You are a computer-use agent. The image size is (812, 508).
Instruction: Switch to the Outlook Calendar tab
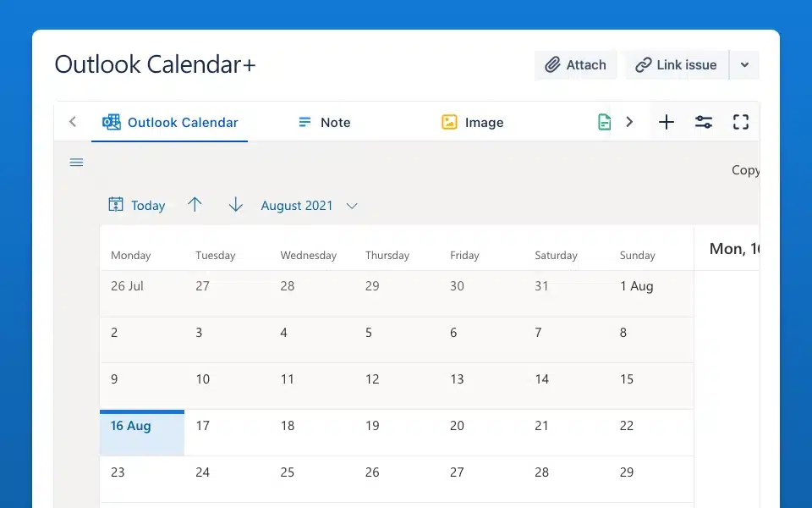[x=170, y=122]
